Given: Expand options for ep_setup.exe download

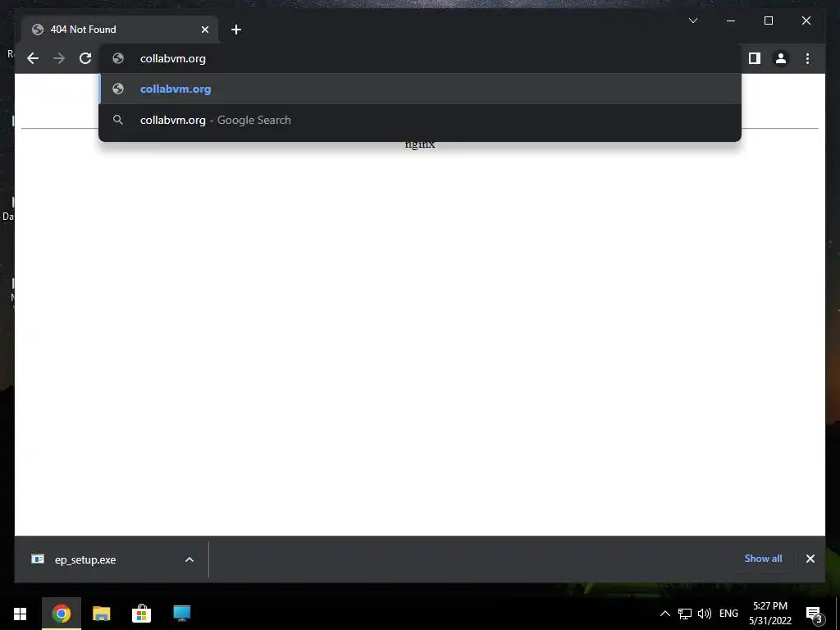Looking at the screenshot, I should coord(189,559).
